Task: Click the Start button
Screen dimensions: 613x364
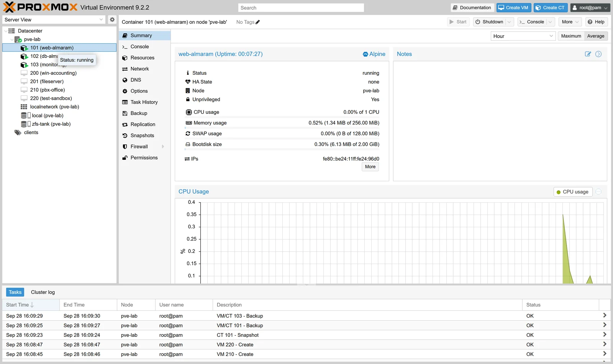Action: pyautogui.click(x=458, y=22)
